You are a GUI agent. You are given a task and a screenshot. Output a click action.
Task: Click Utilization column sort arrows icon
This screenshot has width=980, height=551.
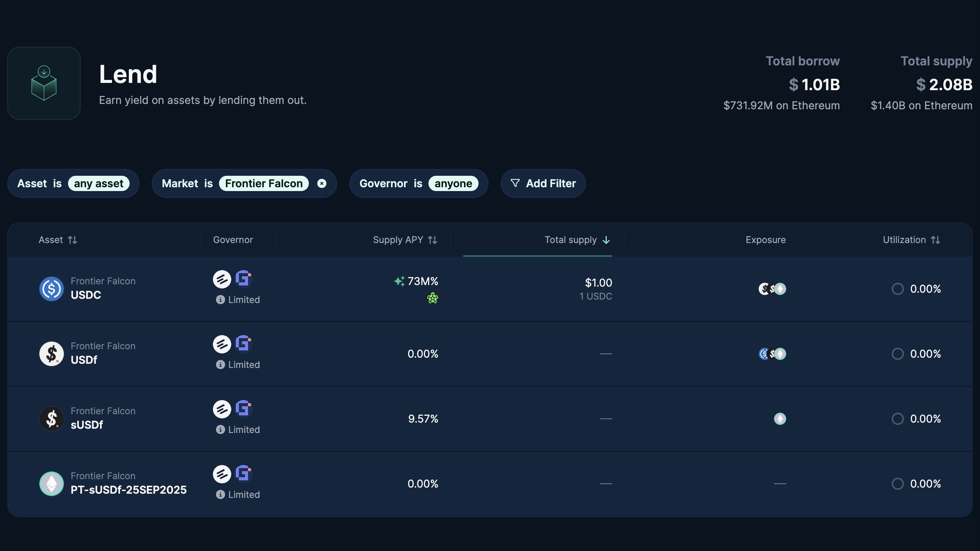tap(935, 240)
